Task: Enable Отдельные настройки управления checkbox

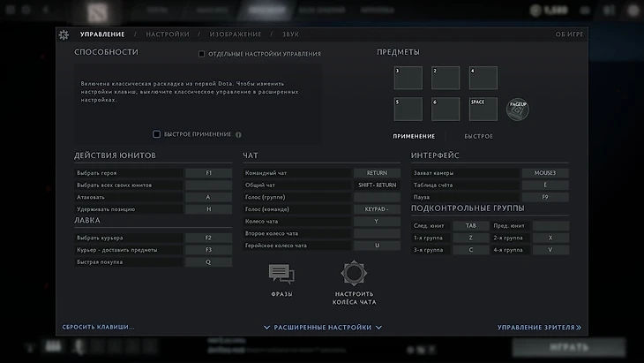Action: click(202, 54)
